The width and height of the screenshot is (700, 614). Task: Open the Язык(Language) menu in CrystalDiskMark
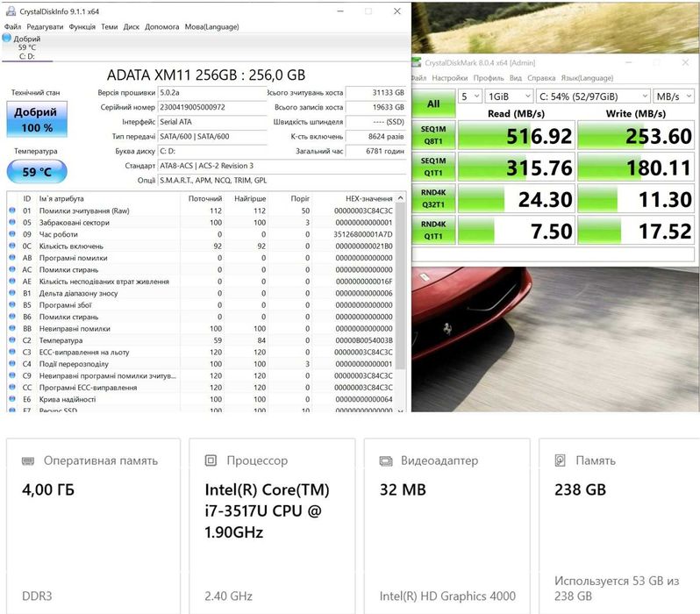[587, 78]
